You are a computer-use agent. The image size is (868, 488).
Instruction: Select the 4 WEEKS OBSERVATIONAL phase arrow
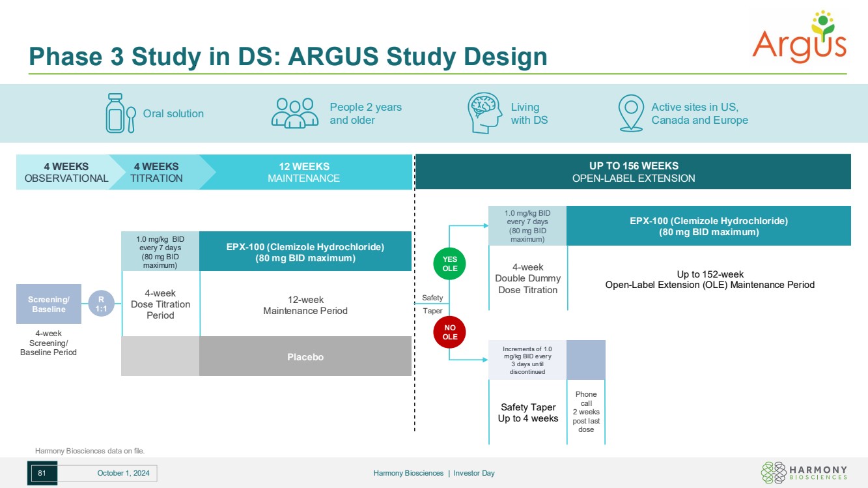(64, 173)
